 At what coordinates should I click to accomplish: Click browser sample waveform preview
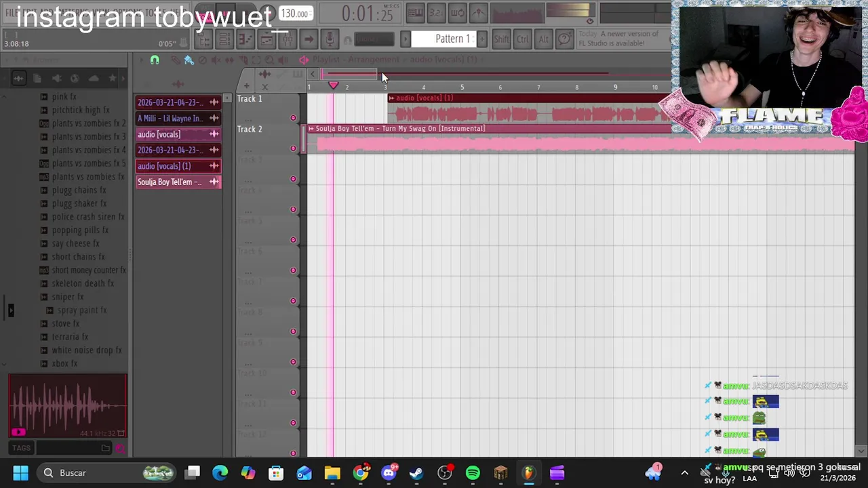(x=68, y=405)
